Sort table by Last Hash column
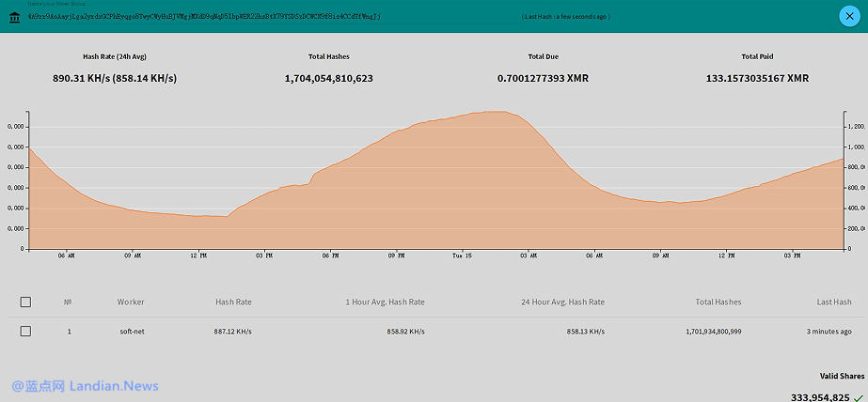Screen dimensions: 868x402 (834, 301)
